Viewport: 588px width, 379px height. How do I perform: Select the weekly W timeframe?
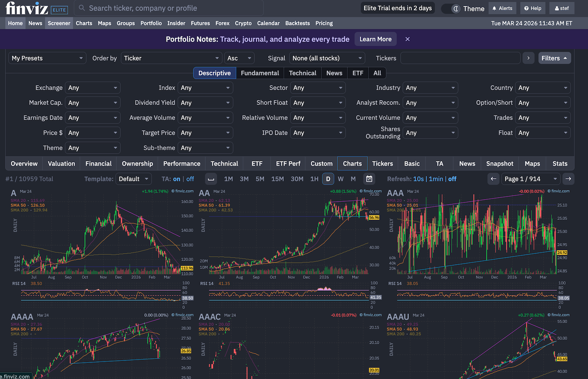[x=341, y=179]
